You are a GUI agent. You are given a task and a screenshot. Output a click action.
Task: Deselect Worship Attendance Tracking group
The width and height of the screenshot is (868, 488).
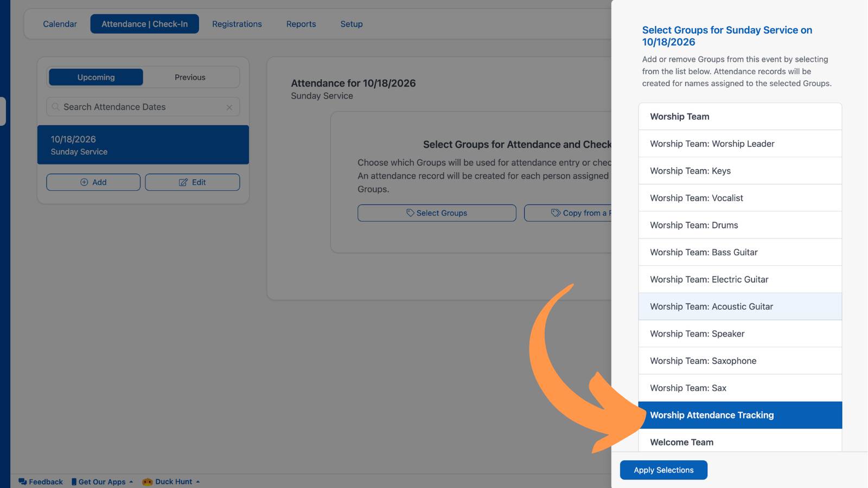pos(740,415)
